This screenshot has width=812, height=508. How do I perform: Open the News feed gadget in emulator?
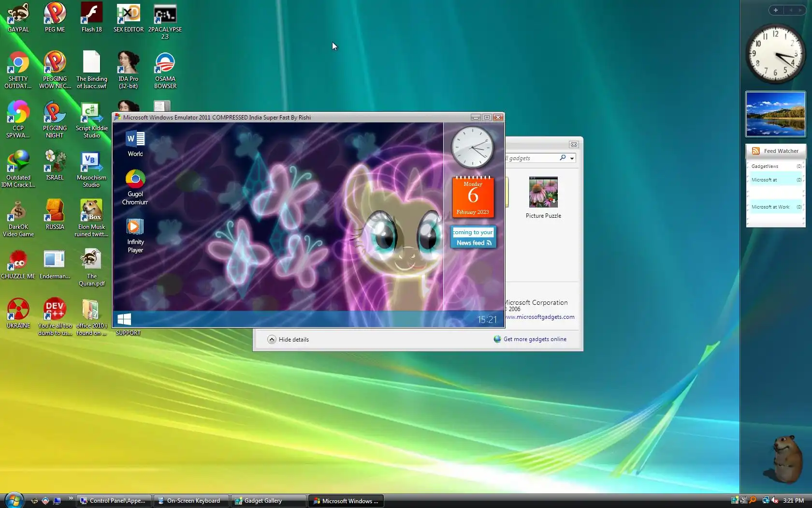coord(473,238)
